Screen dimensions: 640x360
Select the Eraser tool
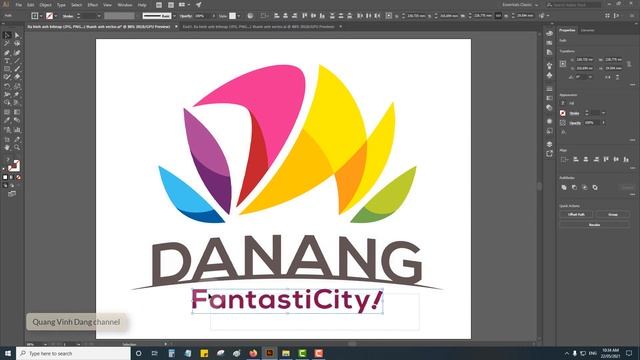pyautogui.click(x=17, y=77)
